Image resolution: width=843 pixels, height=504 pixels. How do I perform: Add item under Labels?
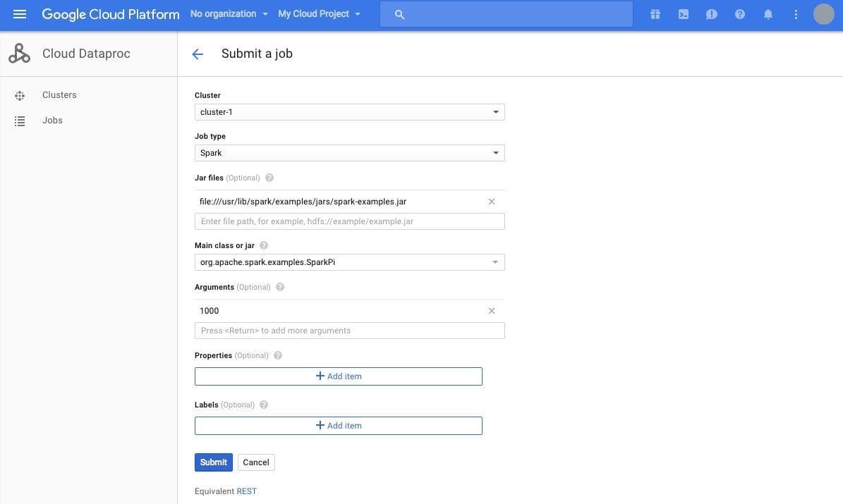pos(338,426)
